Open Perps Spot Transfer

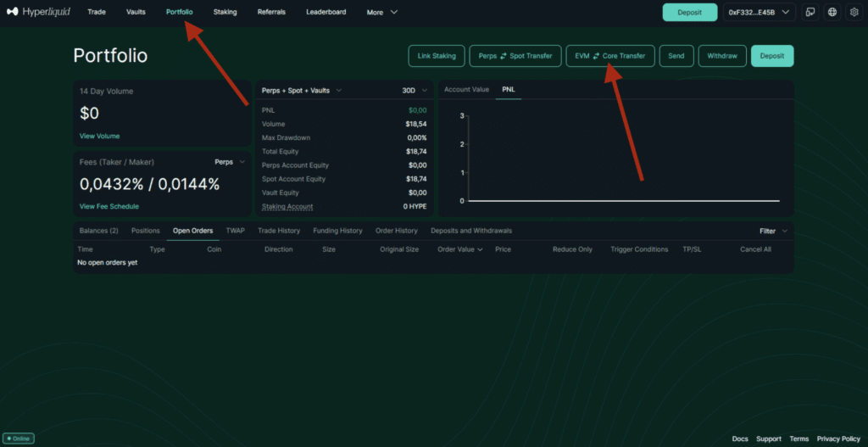(x=515, y=56)
